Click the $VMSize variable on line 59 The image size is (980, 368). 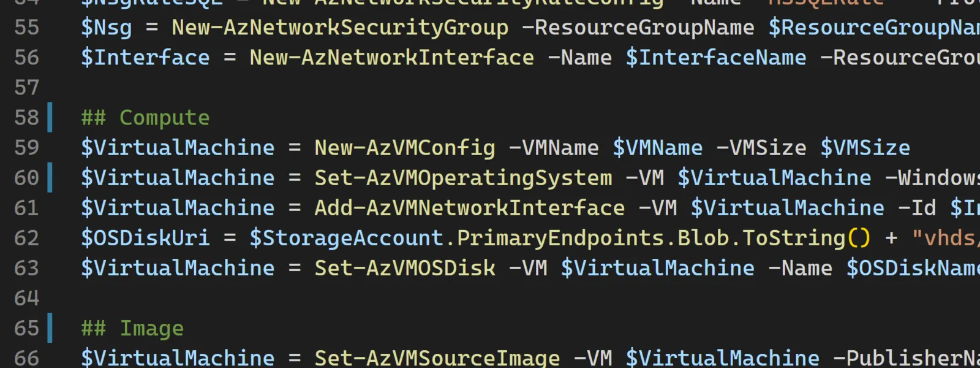click(x=865, y=148)
